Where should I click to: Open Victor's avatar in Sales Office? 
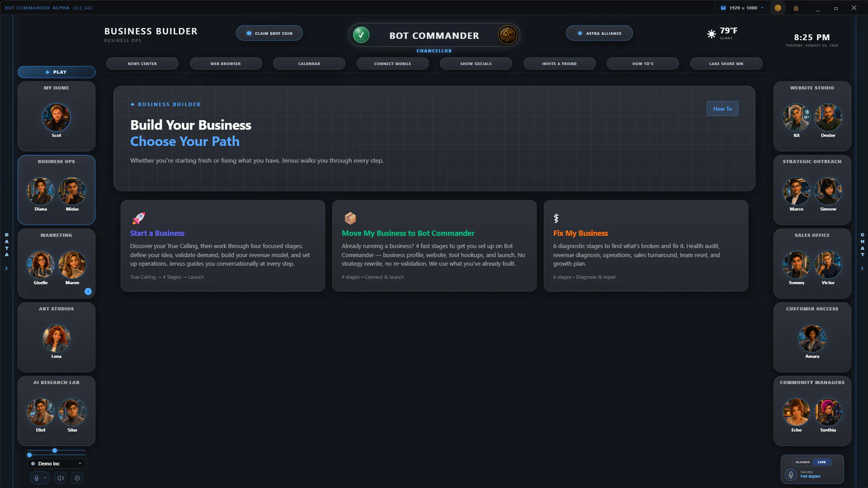pos(828,265)
